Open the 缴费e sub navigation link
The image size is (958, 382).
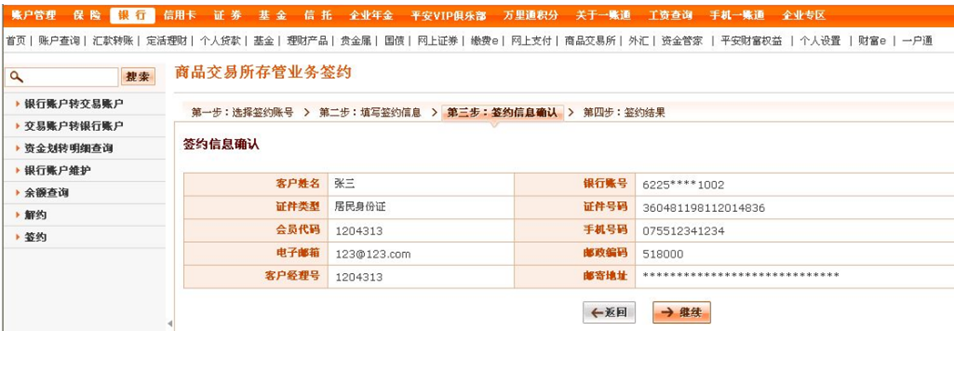tap(484, 41)
